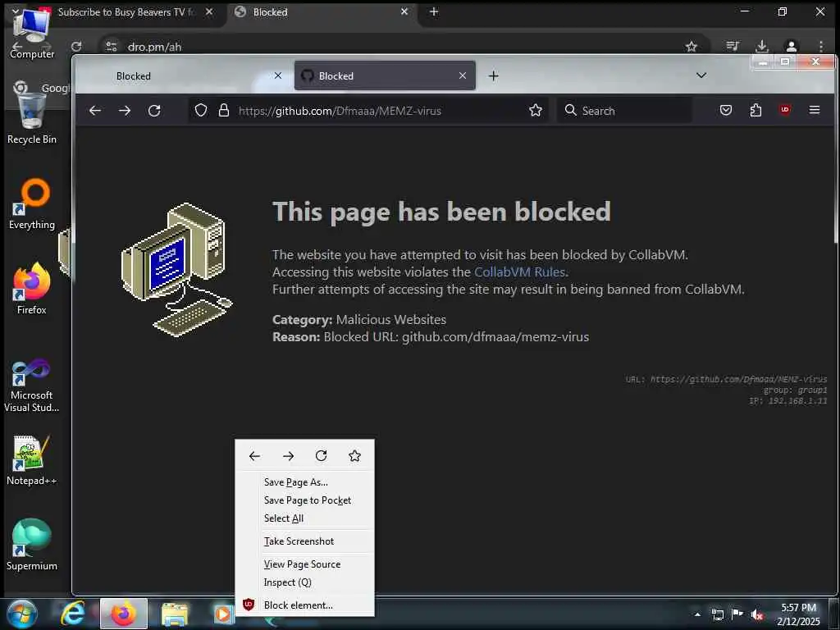This screenshot has height=630, width=840.
Task: Open Chrome media control icon
Action: tap(733, 47)
